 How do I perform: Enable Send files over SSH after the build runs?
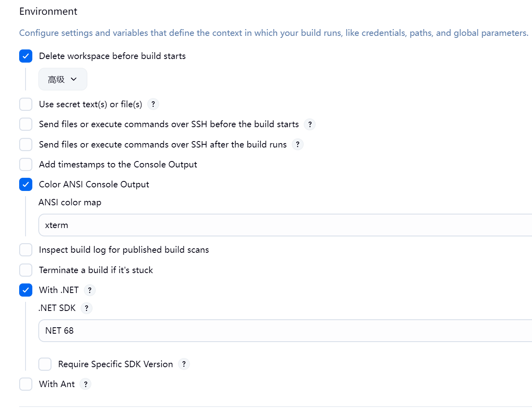[26, 144]
